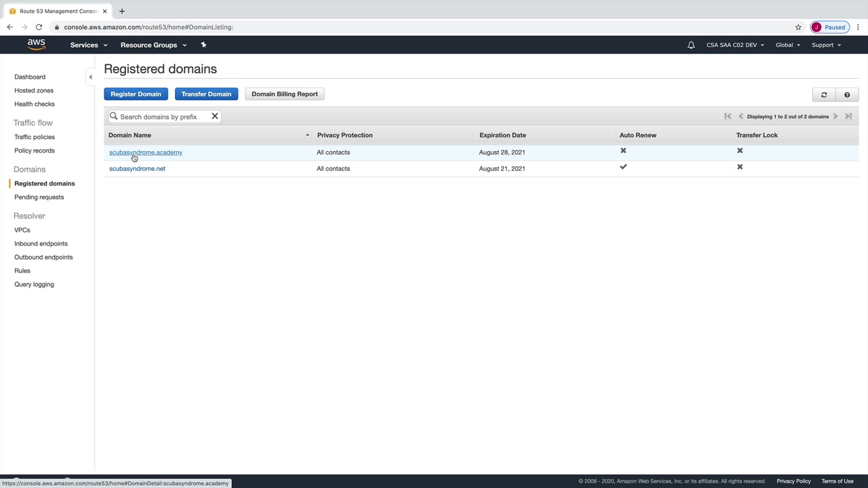Open scubasyndrome.net domain details
The height and width of the screenshot is (488, 868).
click(137, 169)
